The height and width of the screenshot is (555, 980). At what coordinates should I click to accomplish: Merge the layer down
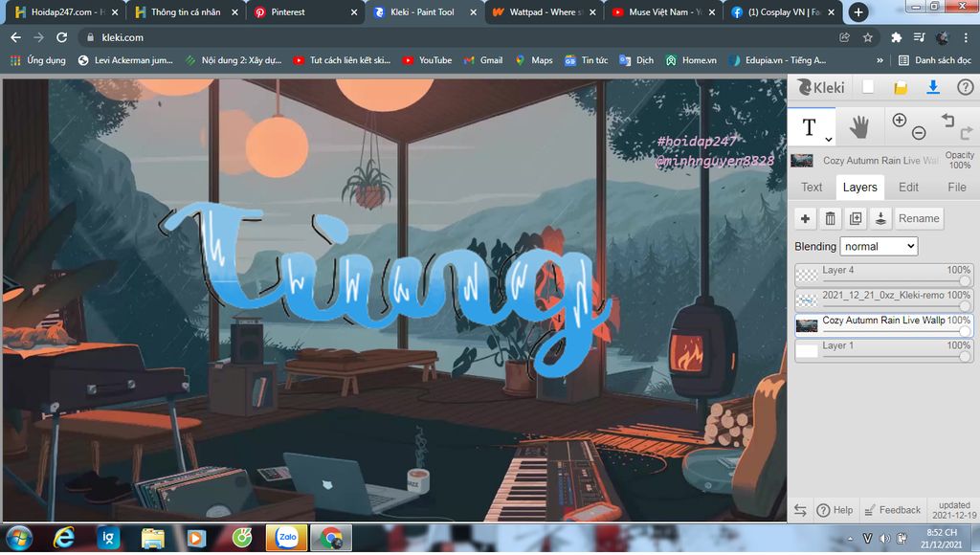tap(880, 218)
